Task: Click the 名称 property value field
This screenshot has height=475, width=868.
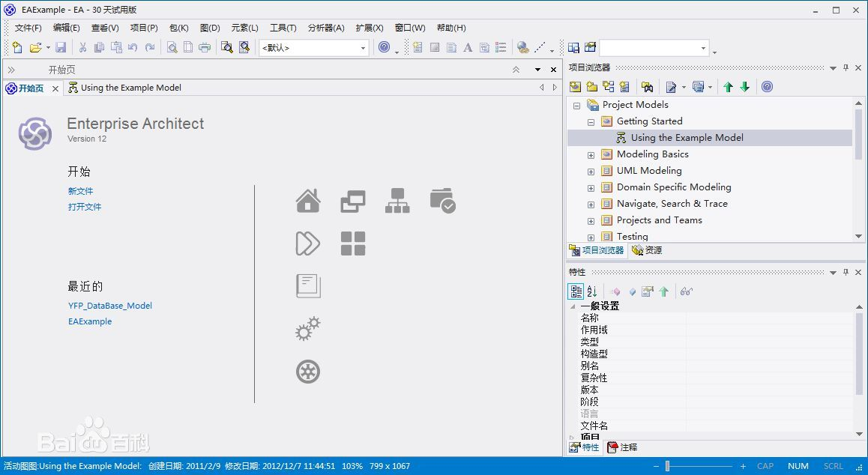Action: tap(770, 318)
